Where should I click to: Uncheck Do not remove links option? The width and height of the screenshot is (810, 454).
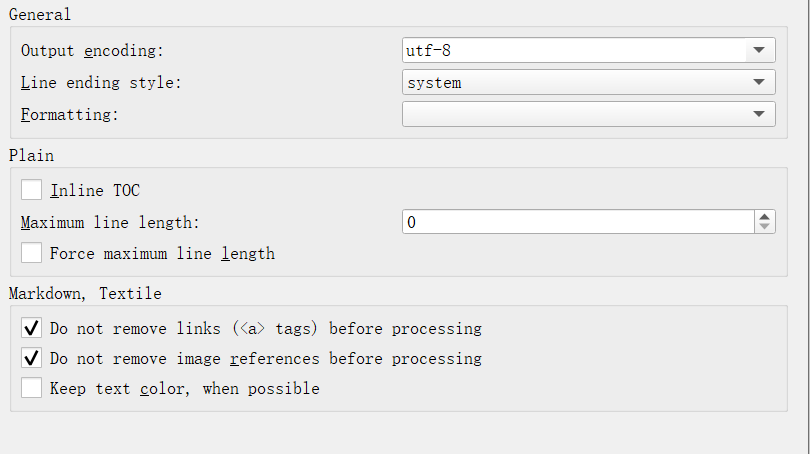(x=32, y=328)
